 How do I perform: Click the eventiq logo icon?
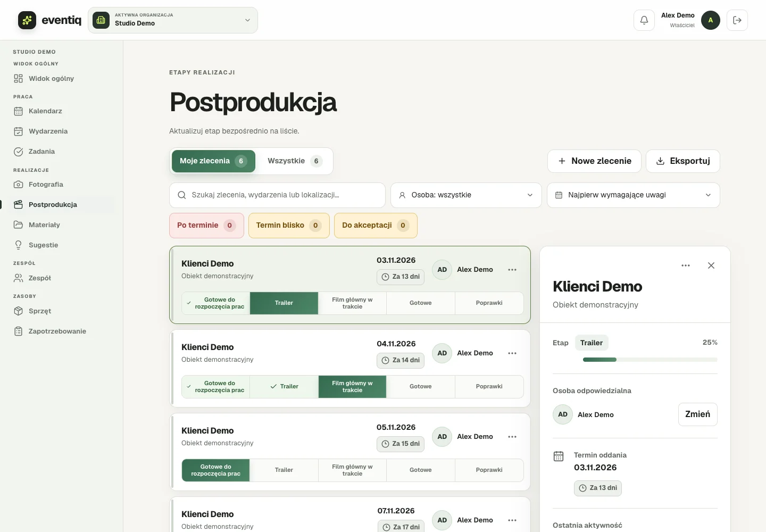27,20
